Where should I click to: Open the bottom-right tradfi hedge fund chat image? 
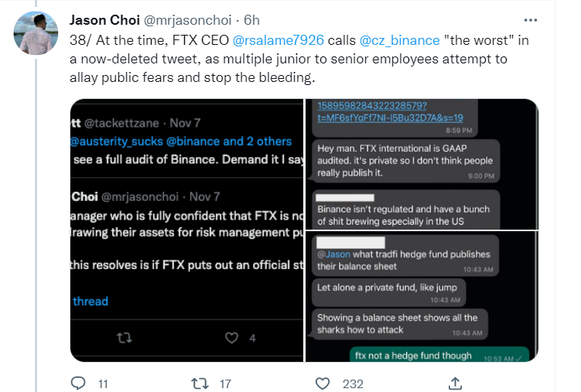(422, 296)
